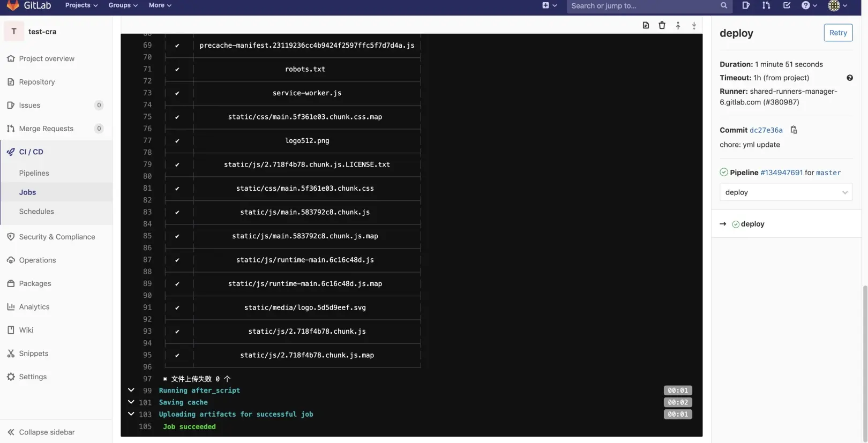Click the Project overview home icon
Image resolution: width=868 pixels, height=443 pixels.
[x=11, y=58]
